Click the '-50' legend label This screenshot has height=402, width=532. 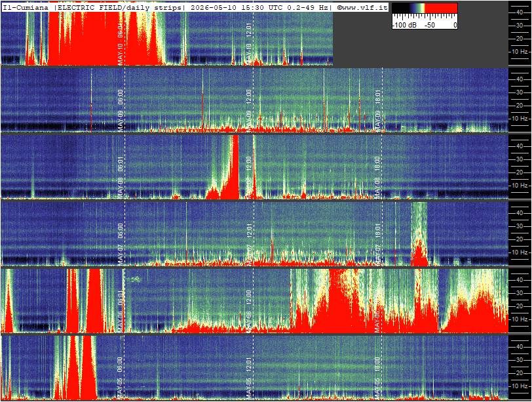pos(429,25)
